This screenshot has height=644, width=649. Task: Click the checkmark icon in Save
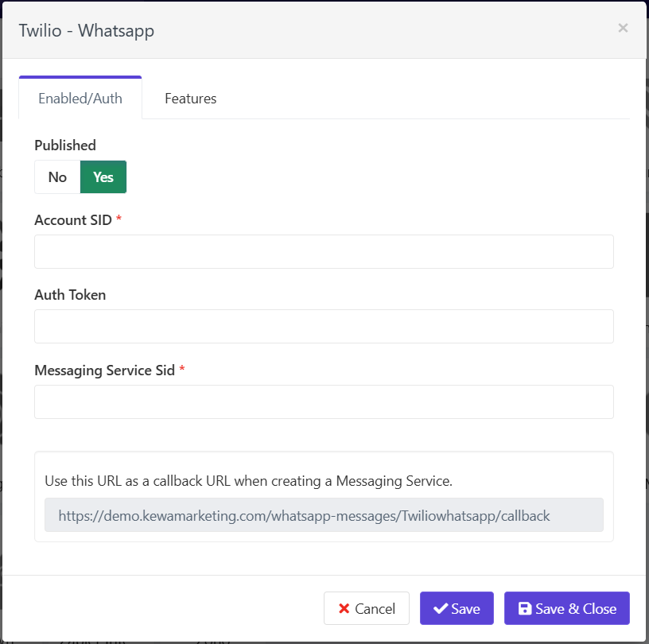440,609
